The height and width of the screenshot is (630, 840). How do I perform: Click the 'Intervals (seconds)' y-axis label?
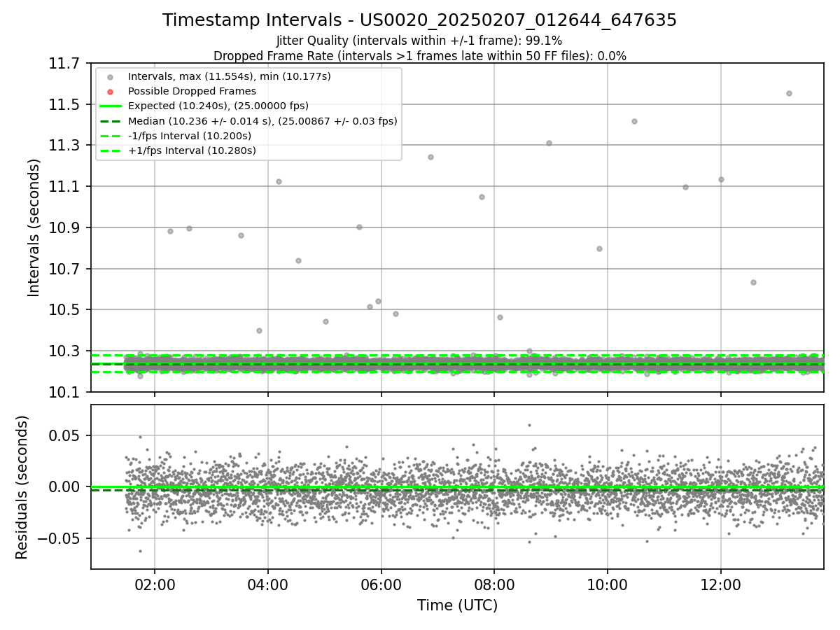(34, 227)
